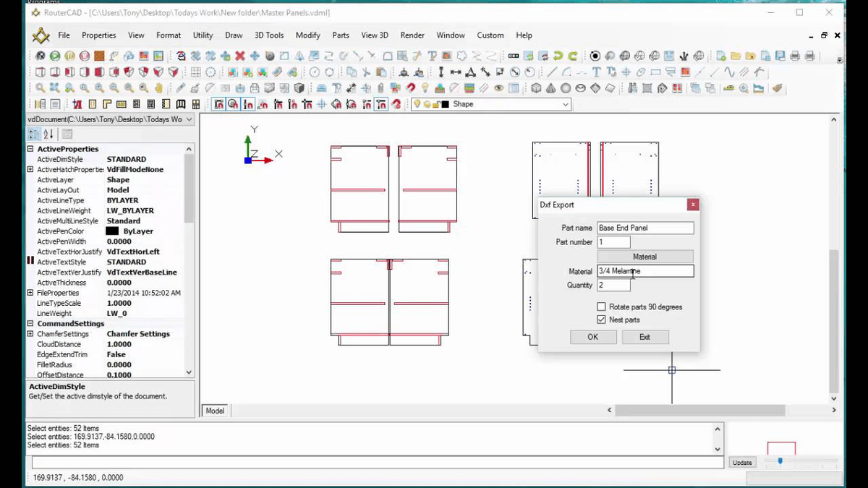
Task: Enable Rotate parts 90 degrees checkbox
Action: click(x=601, y=307)
